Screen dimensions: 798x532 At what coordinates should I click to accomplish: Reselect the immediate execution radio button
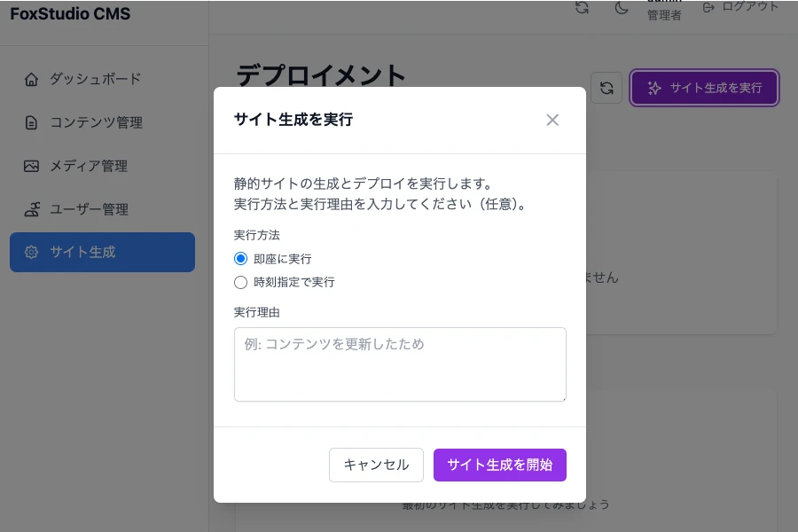tap(239, 259)
